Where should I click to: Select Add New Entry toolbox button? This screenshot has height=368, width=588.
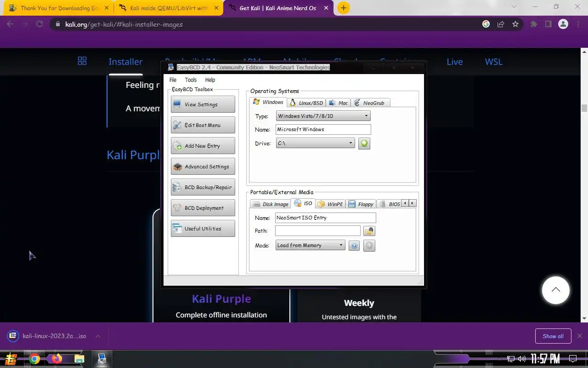(x=203, y=146)
